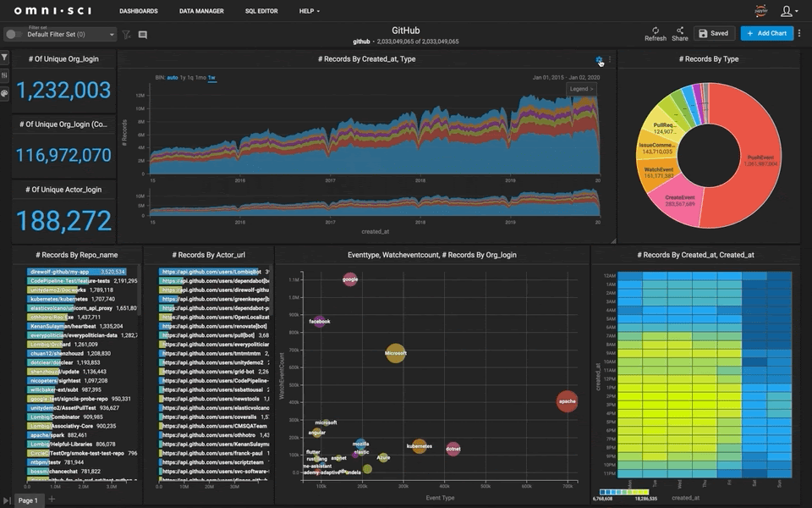The image size is (812, 508).
Task: Click the Add Chart button
Action: (767, 33)
